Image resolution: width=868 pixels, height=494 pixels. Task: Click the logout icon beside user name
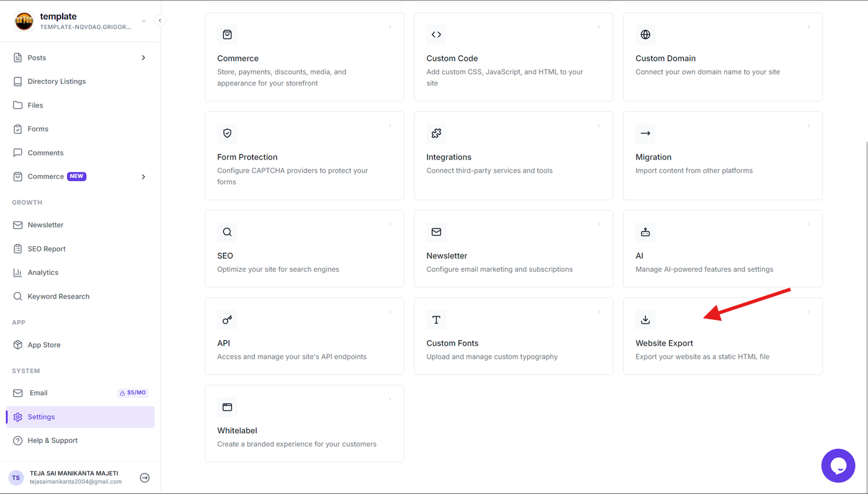tap(145, 478)
